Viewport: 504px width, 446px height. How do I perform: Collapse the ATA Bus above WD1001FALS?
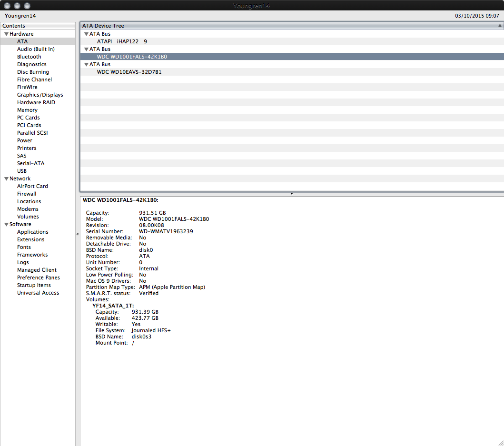point(86,49)
